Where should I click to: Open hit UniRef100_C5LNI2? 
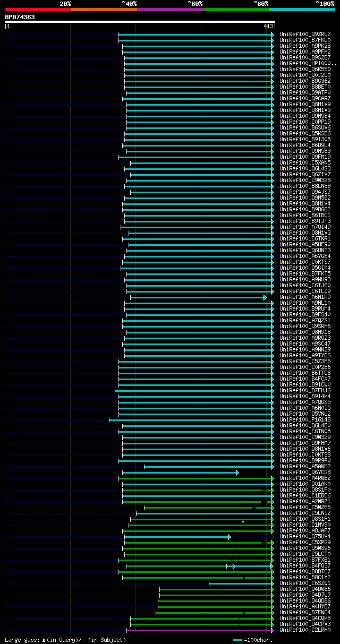305,513
